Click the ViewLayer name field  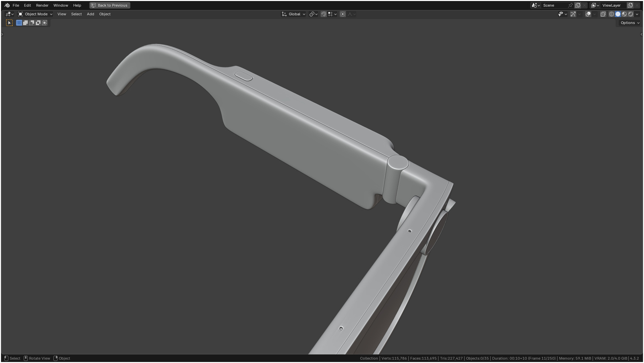click(x=614, y=5)
